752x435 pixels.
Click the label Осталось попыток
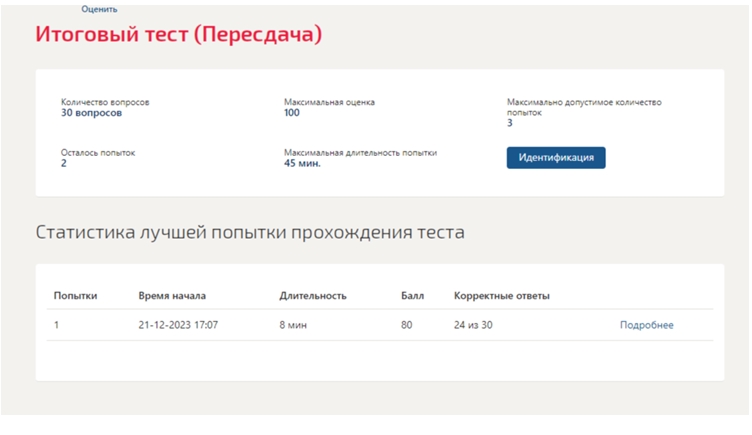click(98, 153)
